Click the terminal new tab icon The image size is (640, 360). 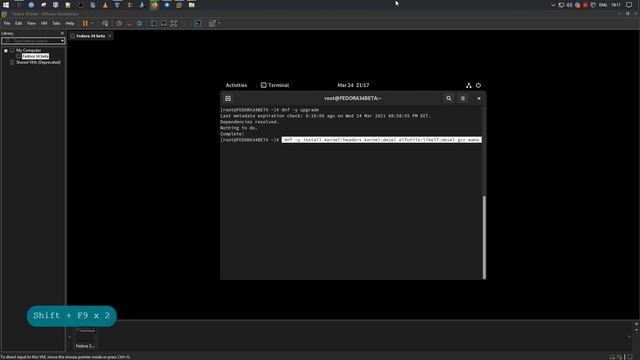228,98
